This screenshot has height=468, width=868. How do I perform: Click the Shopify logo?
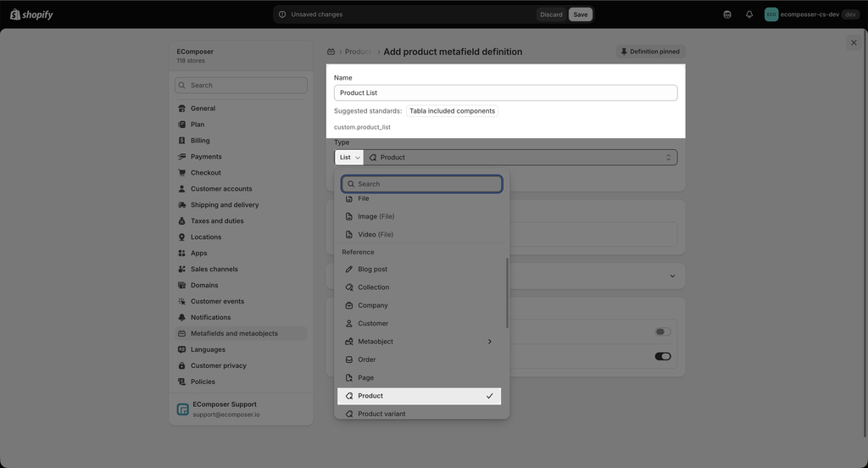pos(31,14)
